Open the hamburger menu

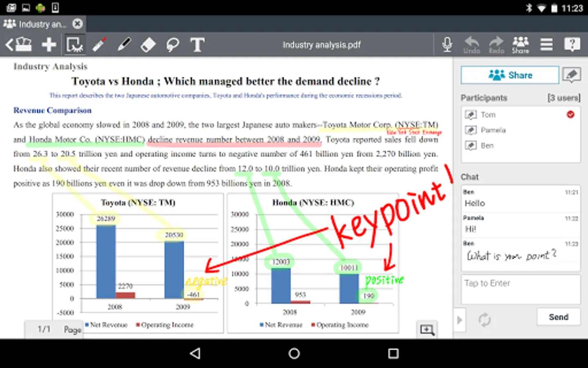pos(546,44)
